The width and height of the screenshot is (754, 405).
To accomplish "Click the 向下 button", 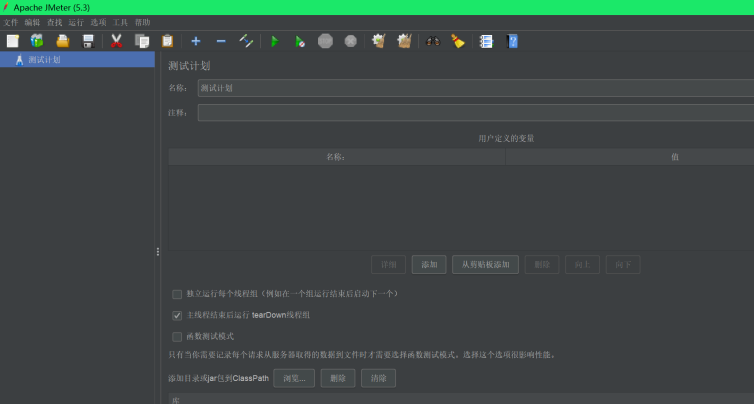I will (x=623, y=265).
